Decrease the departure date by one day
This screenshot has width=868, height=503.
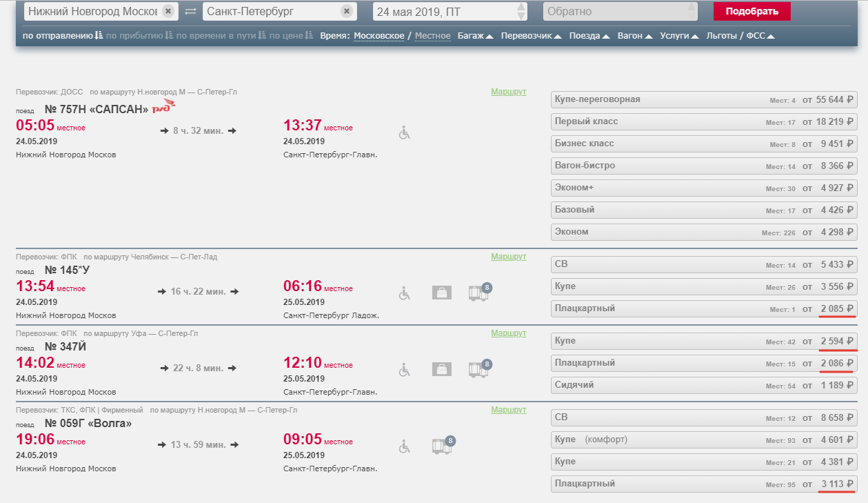pos(522,16)
